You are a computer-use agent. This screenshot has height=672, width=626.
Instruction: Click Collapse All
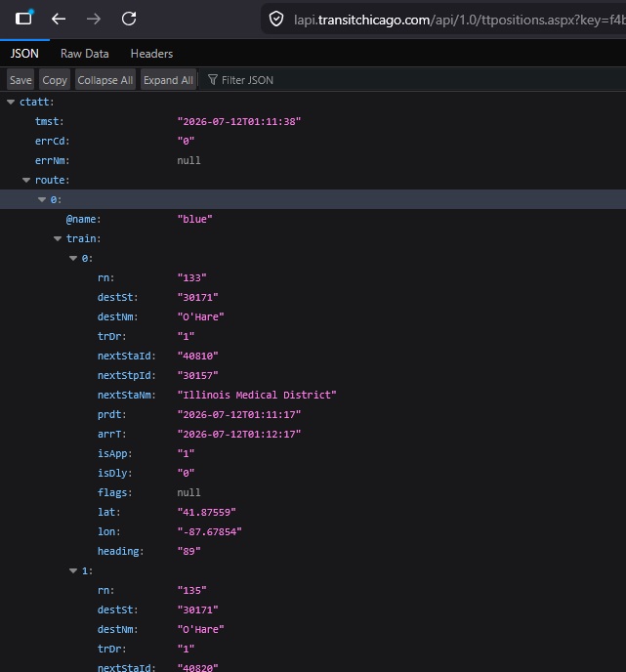coord(104,80)
